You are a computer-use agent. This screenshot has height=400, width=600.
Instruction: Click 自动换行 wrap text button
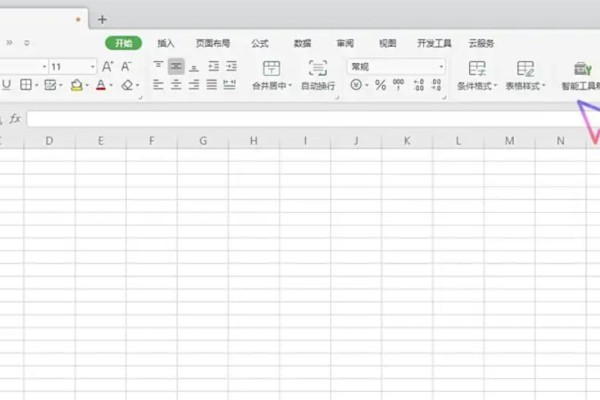(x=318, y=75)
